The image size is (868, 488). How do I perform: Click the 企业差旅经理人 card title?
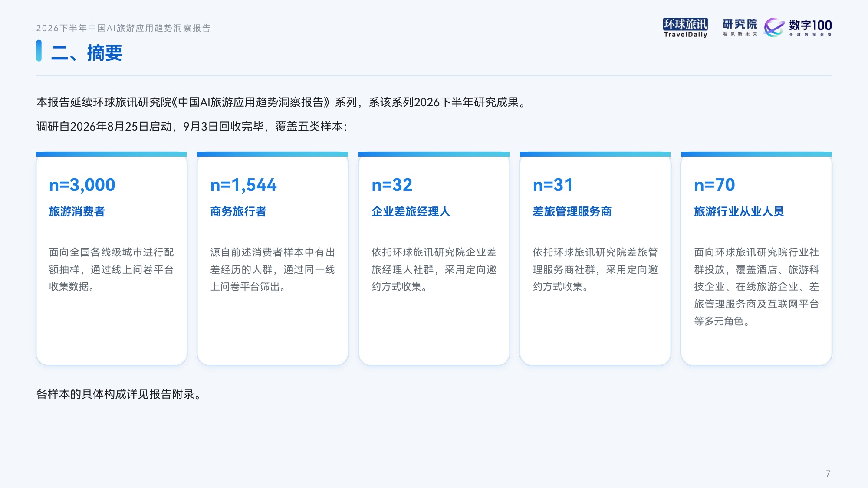point(411,212)
